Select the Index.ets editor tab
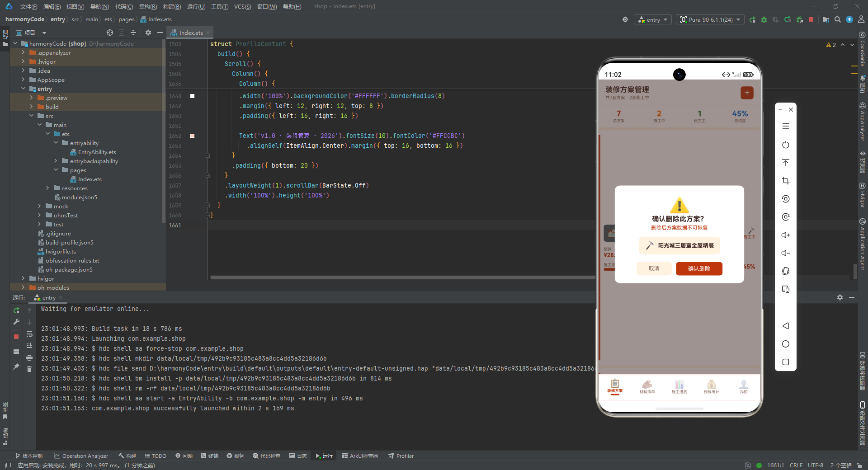The image size is (868, 470). click(x=190, y=33)
